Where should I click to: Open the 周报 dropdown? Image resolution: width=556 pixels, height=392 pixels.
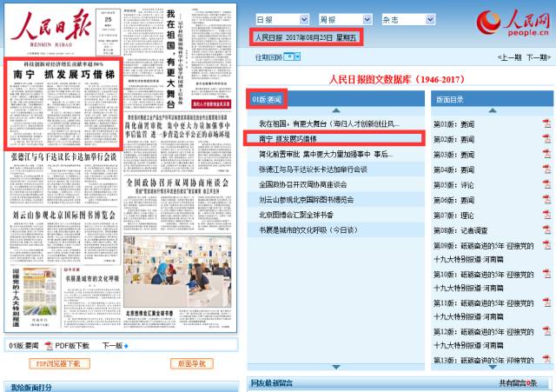tap(346, 19)
